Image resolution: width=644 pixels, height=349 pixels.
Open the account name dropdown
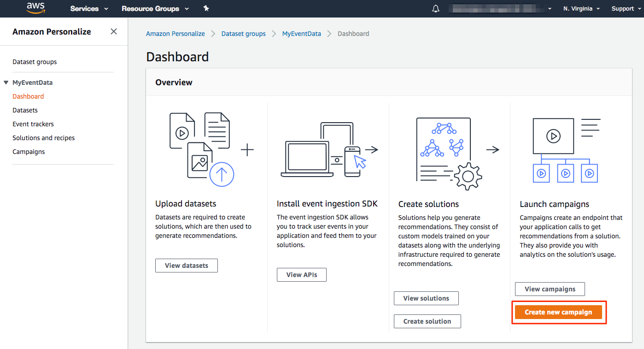click(500, 8)
